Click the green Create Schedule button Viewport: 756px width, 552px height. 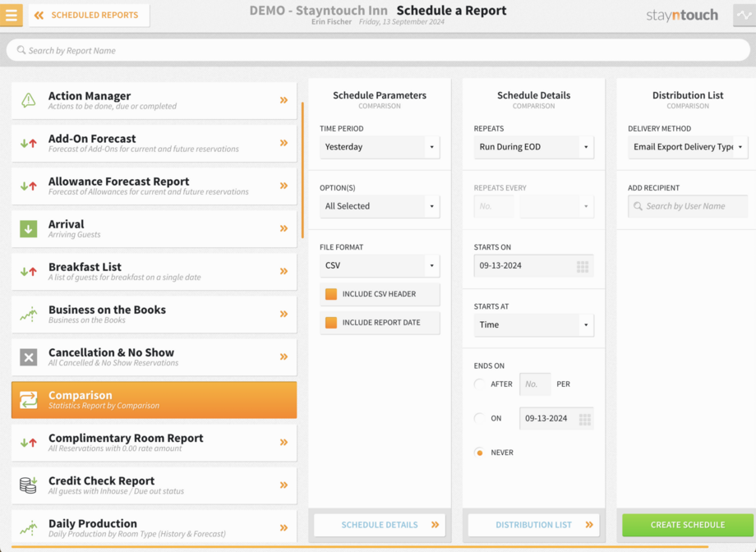pos(688,525)
